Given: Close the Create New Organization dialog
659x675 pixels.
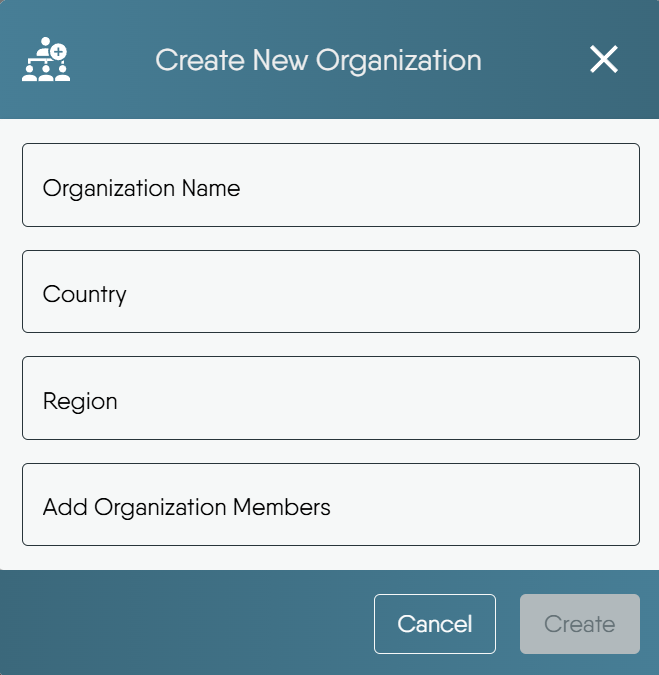Looking at the screenshot, I should [x=604, y=60].
